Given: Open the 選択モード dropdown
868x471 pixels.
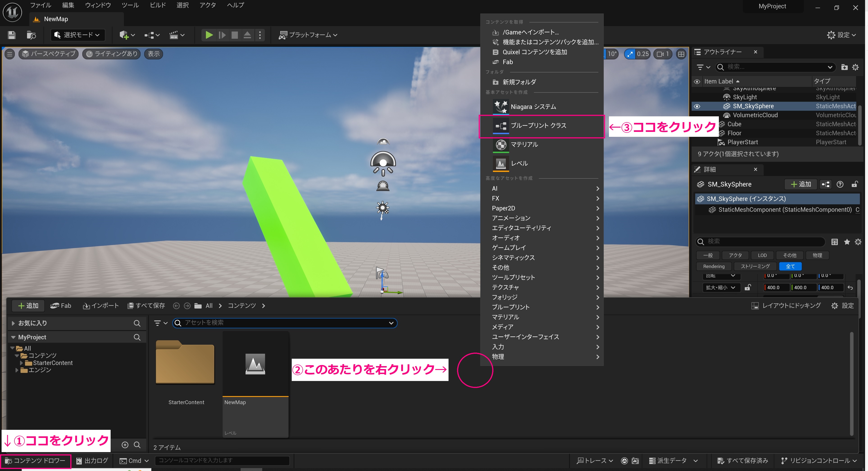Looking at the screenshot, I should coord(77,35).
